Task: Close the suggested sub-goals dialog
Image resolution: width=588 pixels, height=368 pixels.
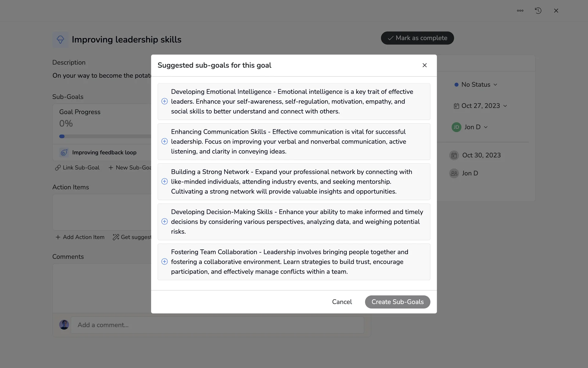Action: tap(424, 65)
